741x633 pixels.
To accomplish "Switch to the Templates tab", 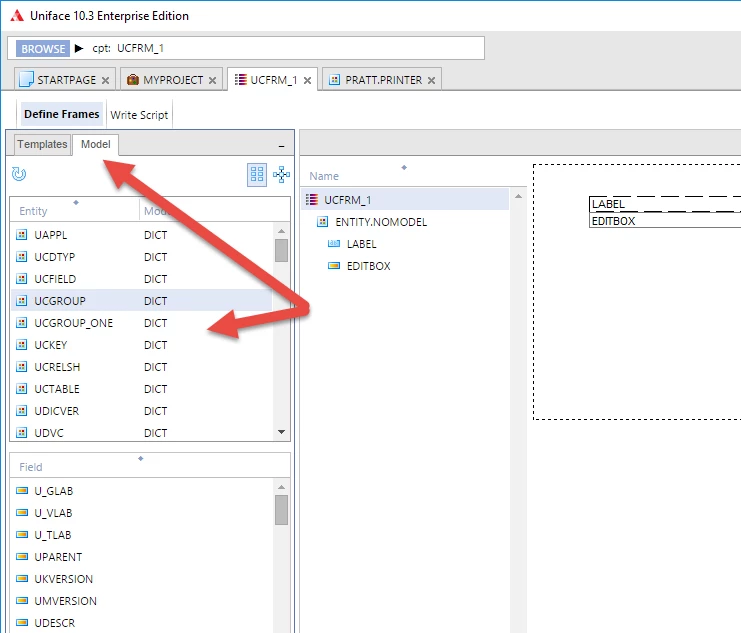I will pyautogui.click(x=42, y=144).
